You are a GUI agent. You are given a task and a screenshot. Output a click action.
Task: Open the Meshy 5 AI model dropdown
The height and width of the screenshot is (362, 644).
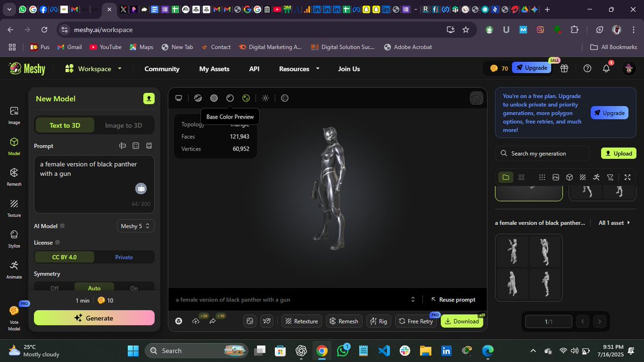pyautogui.click(x=136, y=226)
